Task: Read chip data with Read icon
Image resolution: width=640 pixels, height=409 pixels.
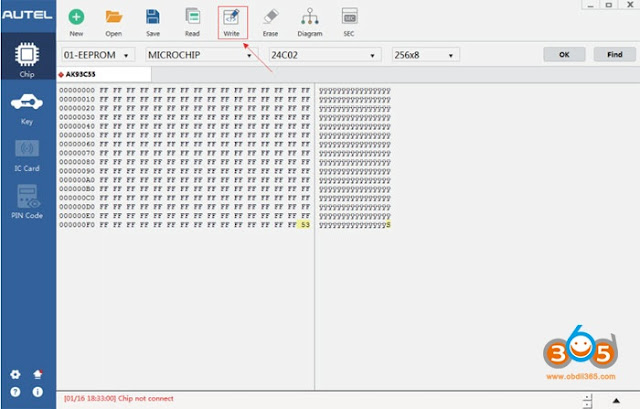Action: [x=192, y=17]
